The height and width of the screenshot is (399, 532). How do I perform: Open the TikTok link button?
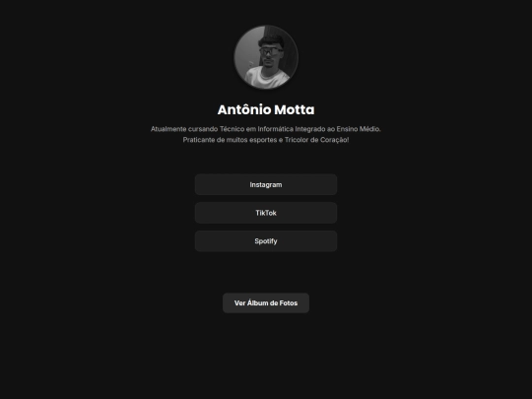266,213
